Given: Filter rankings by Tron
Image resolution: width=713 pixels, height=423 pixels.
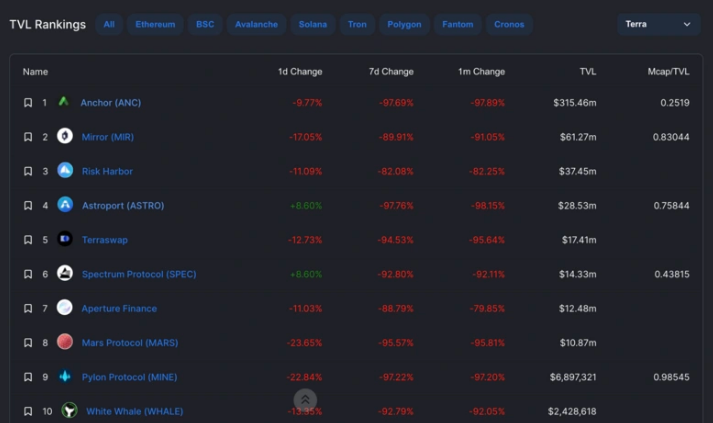Looking at the screenshot, I should point(357,24).
